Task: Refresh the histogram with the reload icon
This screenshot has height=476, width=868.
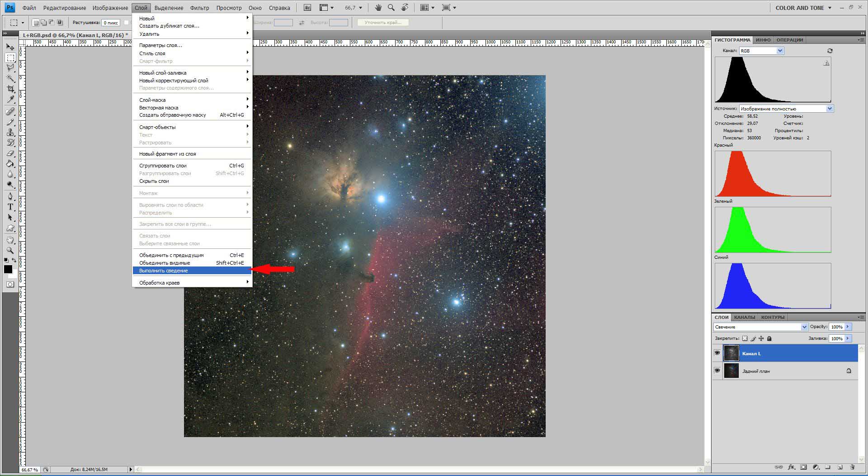Action: [x=830, y=51]
